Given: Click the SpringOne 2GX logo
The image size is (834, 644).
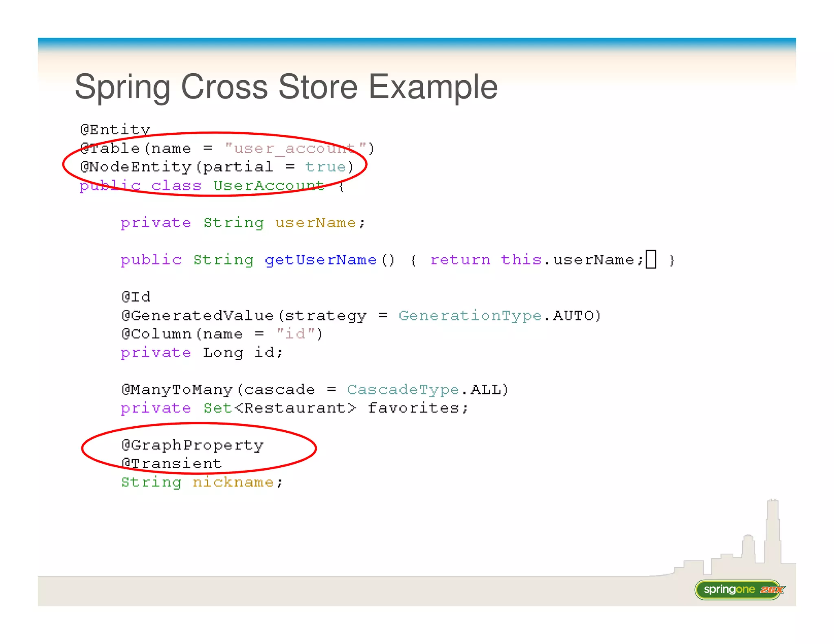Looking at the screenshot, I should pos(740,589).
